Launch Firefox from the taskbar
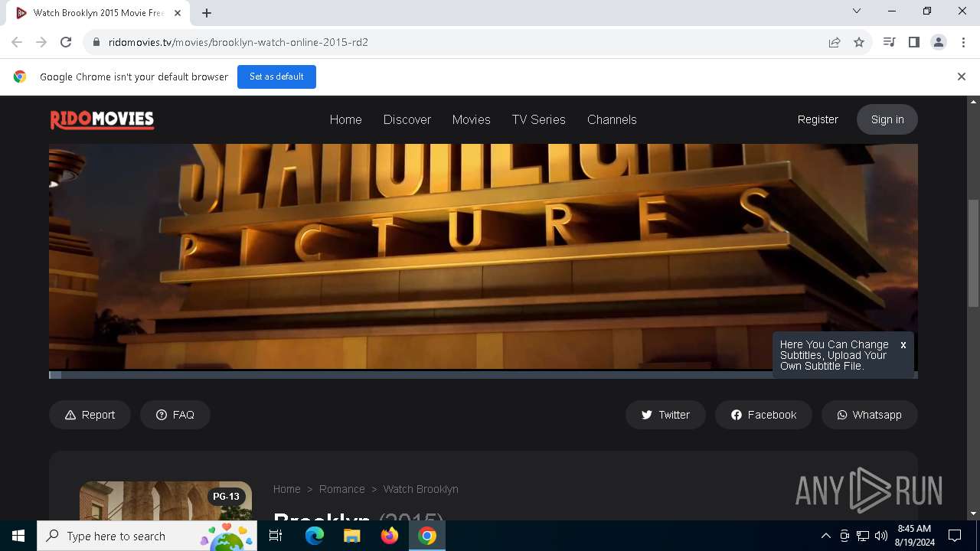 tap(390, 536)
